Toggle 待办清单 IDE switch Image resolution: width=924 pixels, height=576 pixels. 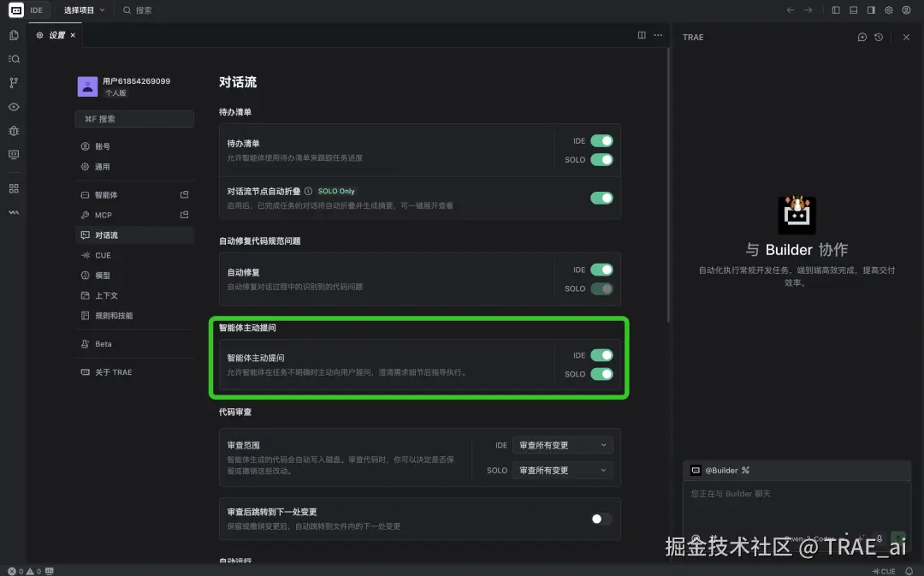tap(601, 141)
